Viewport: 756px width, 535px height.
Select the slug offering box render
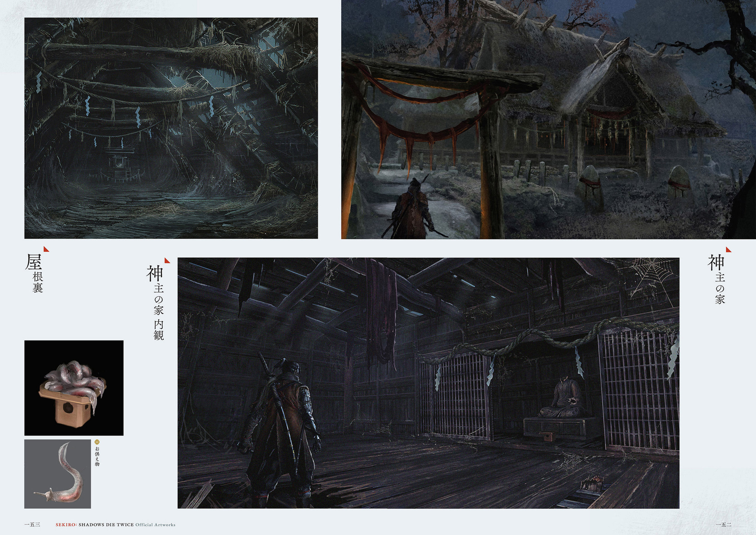click(74, 388)
